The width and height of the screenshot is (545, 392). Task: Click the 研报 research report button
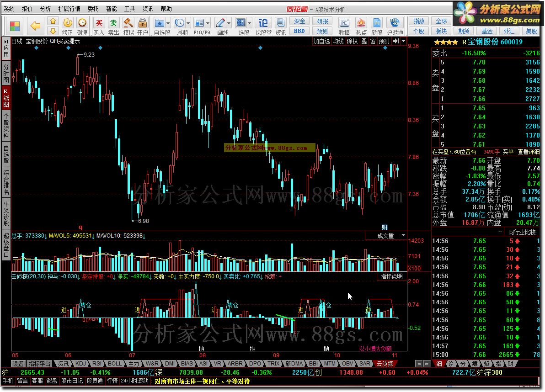pos(322,21)
